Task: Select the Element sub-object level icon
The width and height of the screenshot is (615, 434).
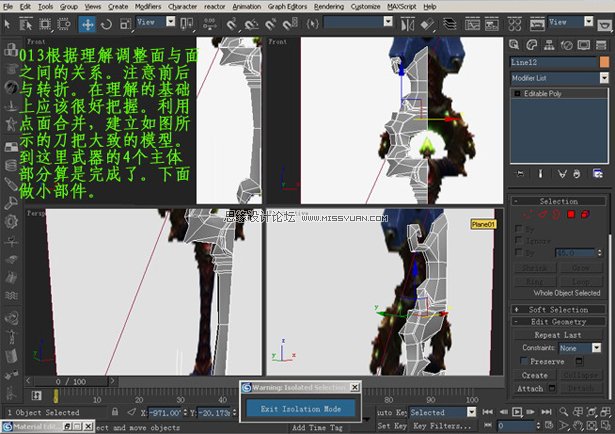Action: point(585,214)
